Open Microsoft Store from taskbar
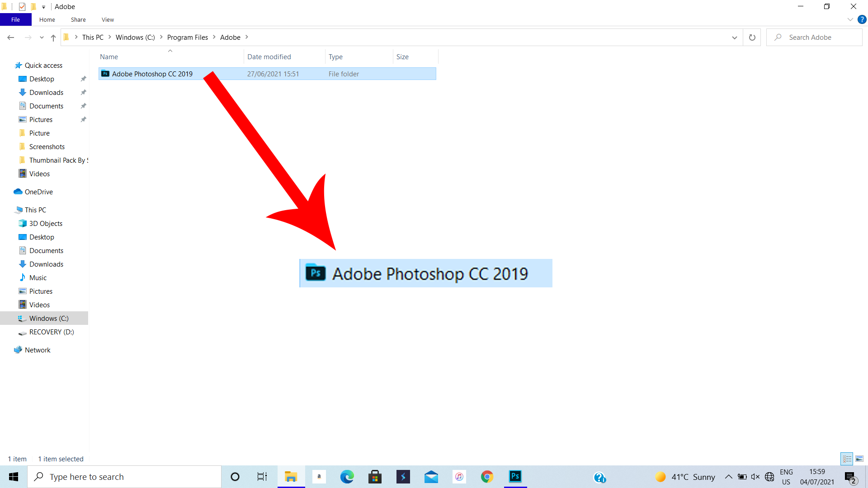Viewport: 868px width, 488px height. pyautogui.click(x=375, y=476)
